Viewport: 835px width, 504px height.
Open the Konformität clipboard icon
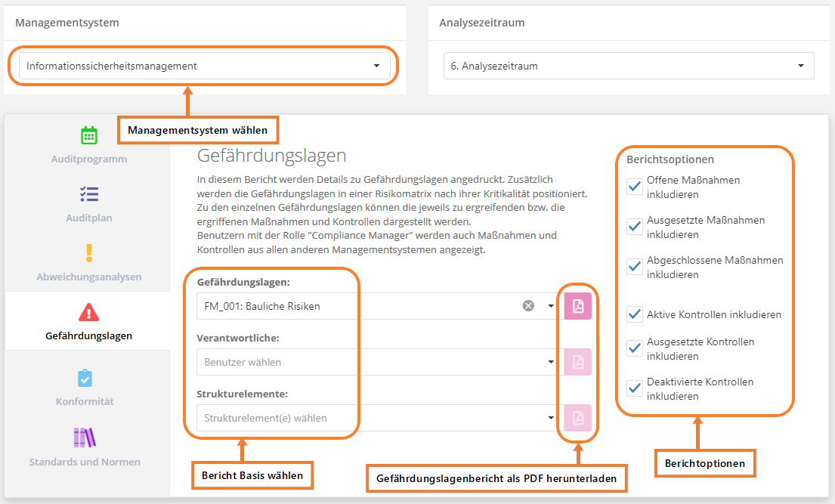pos(85,378)
